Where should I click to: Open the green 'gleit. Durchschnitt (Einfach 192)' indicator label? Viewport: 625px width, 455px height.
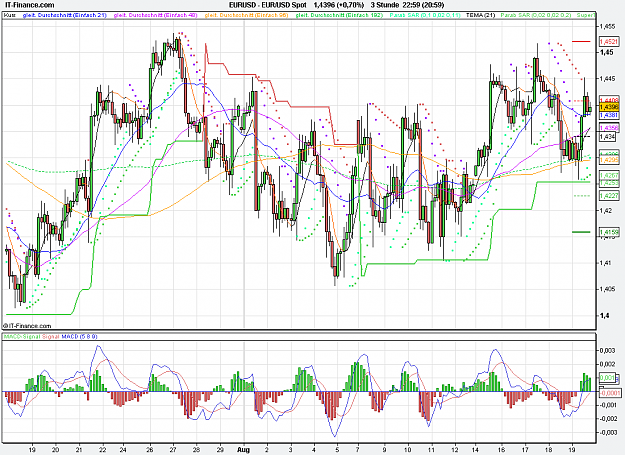339,15
